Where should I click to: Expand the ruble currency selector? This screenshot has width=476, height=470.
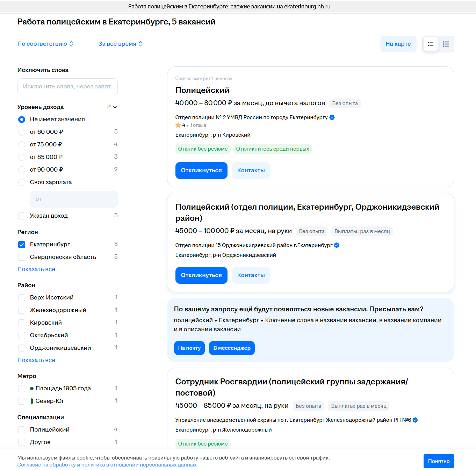[x=112, y=107]
